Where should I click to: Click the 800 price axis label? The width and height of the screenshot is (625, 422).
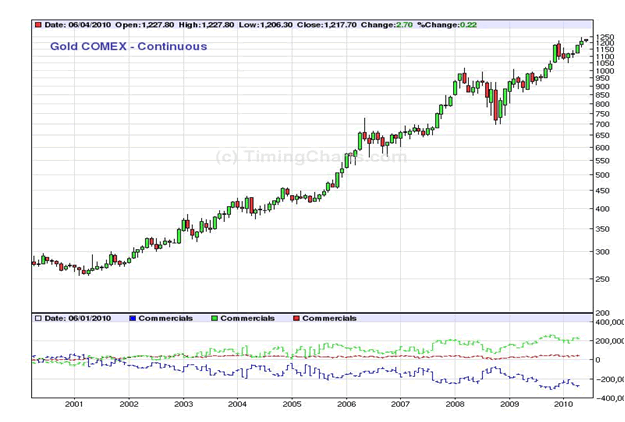point(603,104)
